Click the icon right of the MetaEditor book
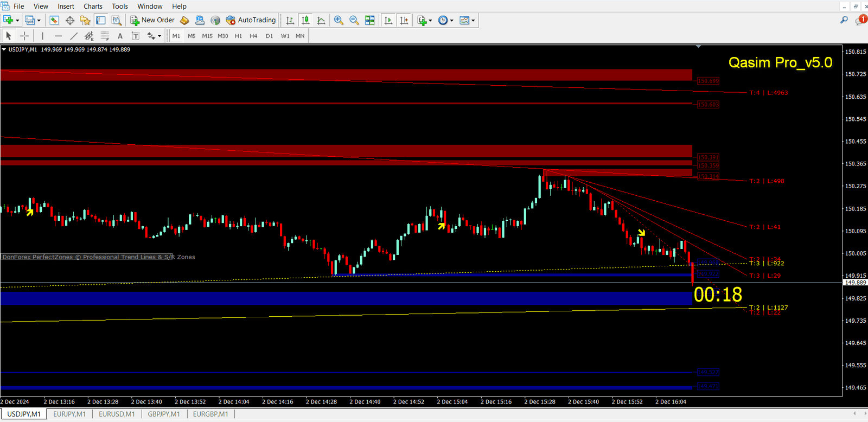Screen dimensions: 868x422 point(200,20)
